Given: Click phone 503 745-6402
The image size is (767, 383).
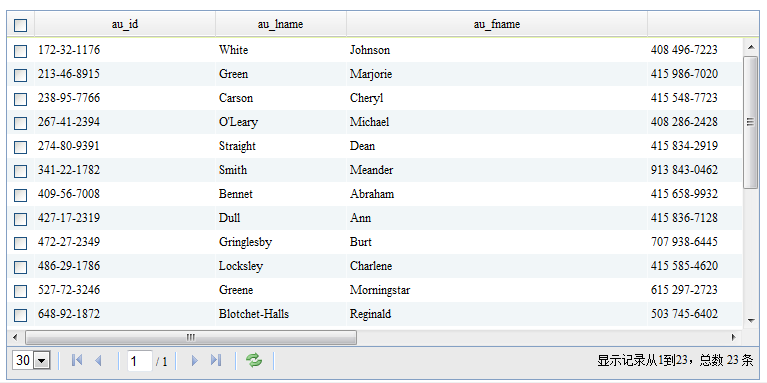Looking at the screenshot, I should 684,314.
